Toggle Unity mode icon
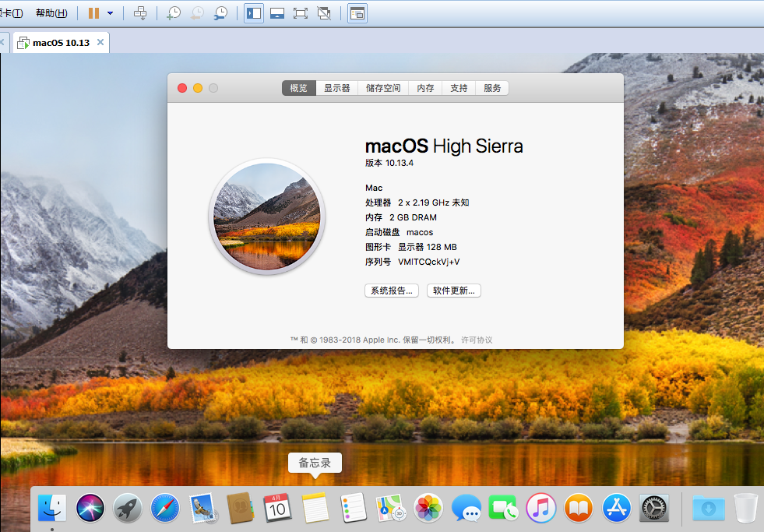The width and height of the screenshot is (764, 532). [323, 13]
